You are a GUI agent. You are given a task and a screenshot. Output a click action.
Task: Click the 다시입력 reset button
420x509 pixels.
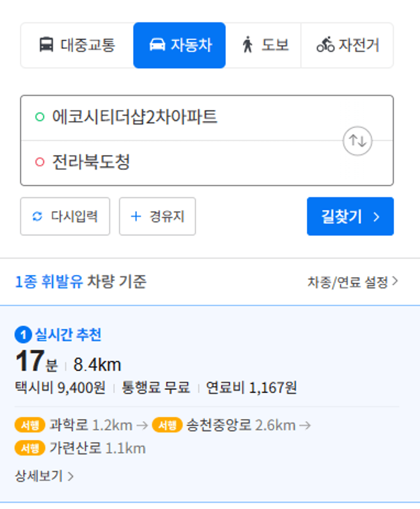pyautogui.click(x=65, y=216)
